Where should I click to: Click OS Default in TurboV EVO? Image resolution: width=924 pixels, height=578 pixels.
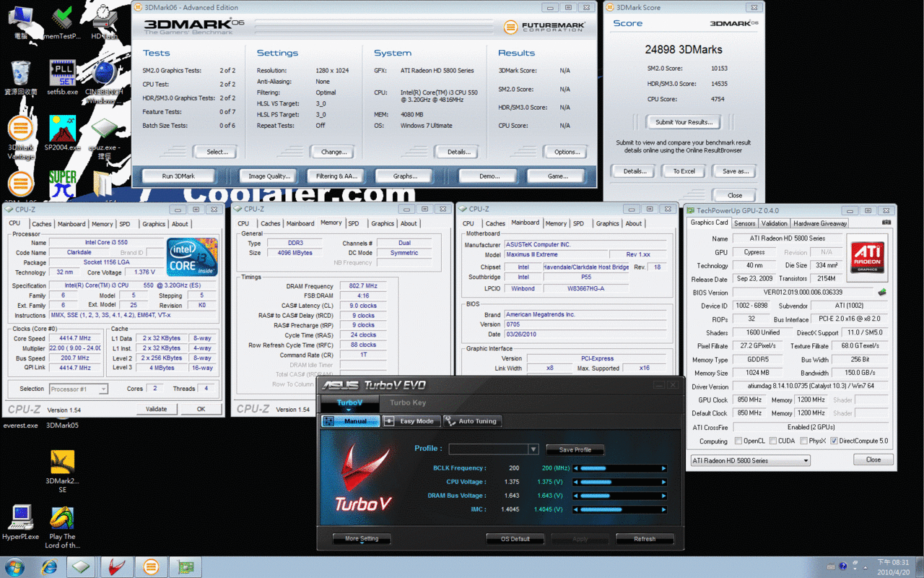[515, 539]
